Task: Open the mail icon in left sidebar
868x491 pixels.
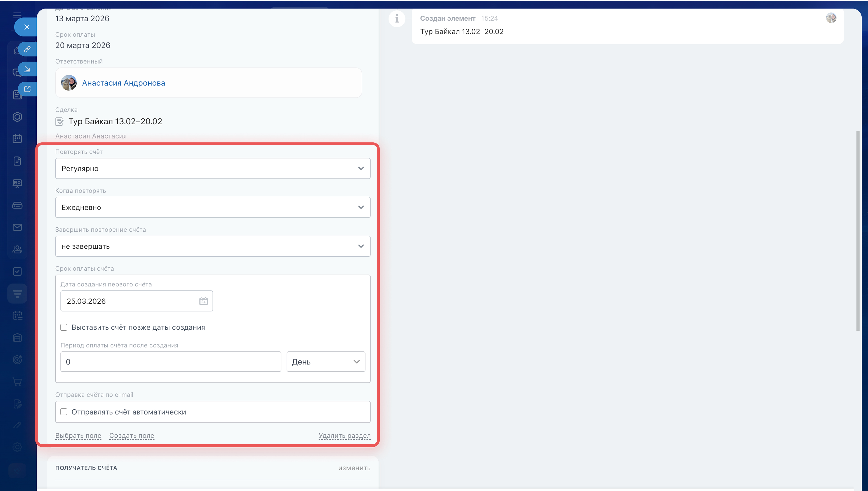Action: click(17, 227)
